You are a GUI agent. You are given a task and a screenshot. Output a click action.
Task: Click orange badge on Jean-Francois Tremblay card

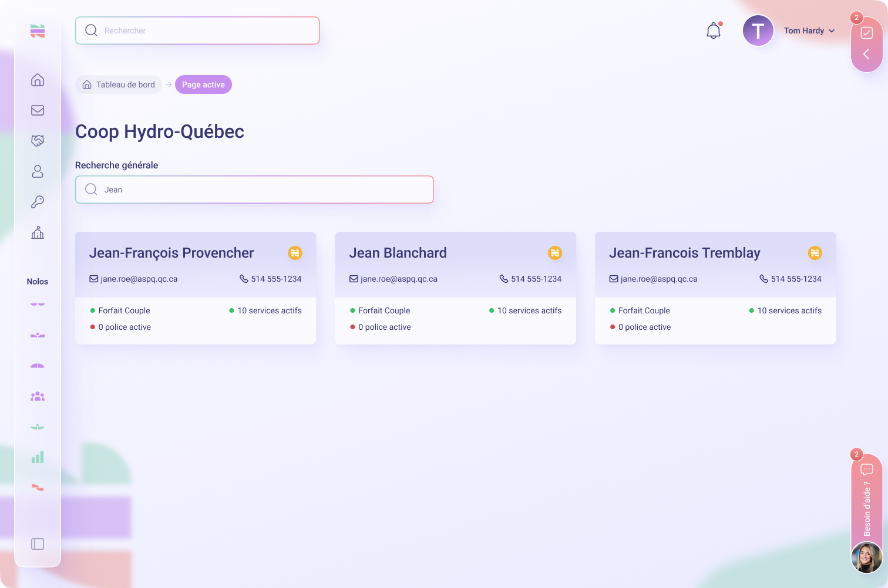pyautogui.click(x=815, y=253)
